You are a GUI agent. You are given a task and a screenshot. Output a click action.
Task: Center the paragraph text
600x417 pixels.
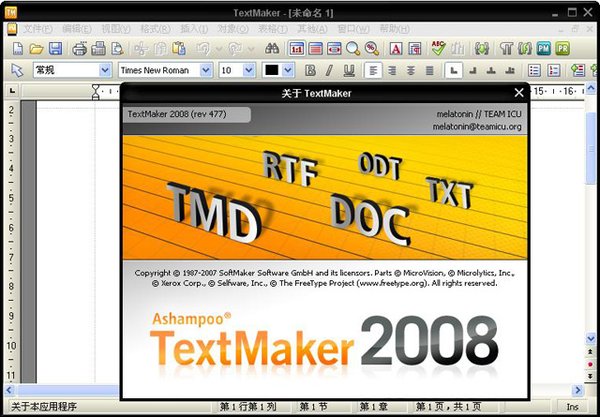click(411, 70)
